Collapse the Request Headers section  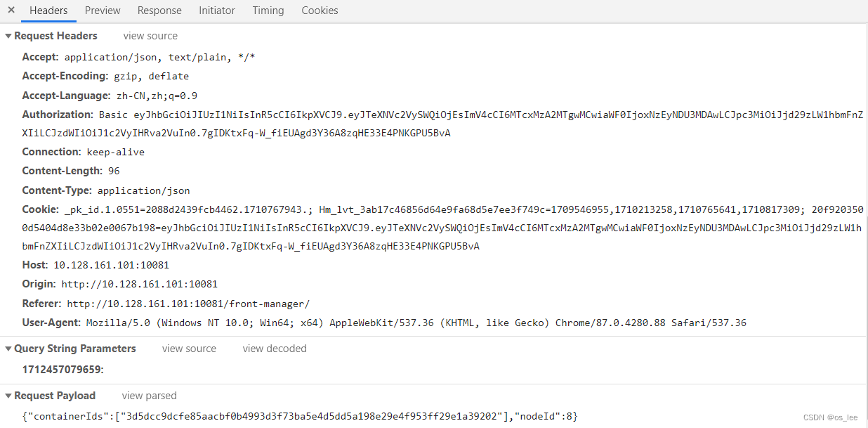[x=7, y=35]
